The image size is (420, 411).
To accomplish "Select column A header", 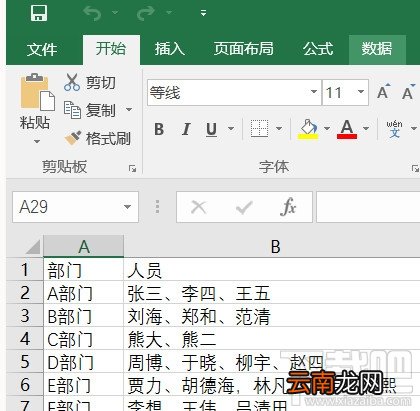I will pyautogui.click(x=84, y=246).
